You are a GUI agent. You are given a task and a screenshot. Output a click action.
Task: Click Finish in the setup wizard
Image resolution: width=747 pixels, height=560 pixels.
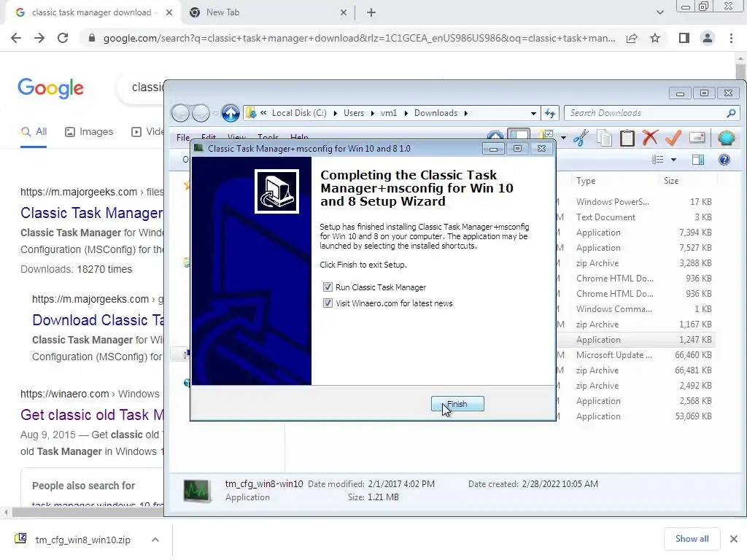pos(457,404)
